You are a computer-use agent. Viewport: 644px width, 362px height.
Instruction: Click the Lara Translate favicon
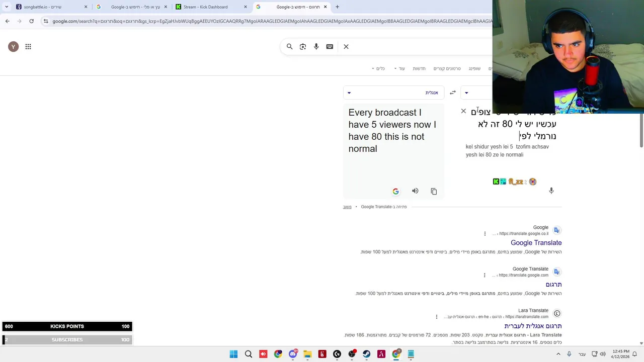tap(557, 313)
